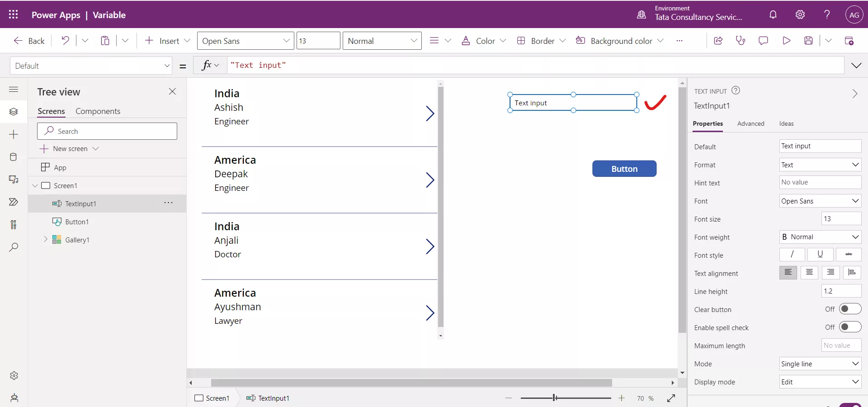
Task: Open the Media panel
Action: click(14, 180)
